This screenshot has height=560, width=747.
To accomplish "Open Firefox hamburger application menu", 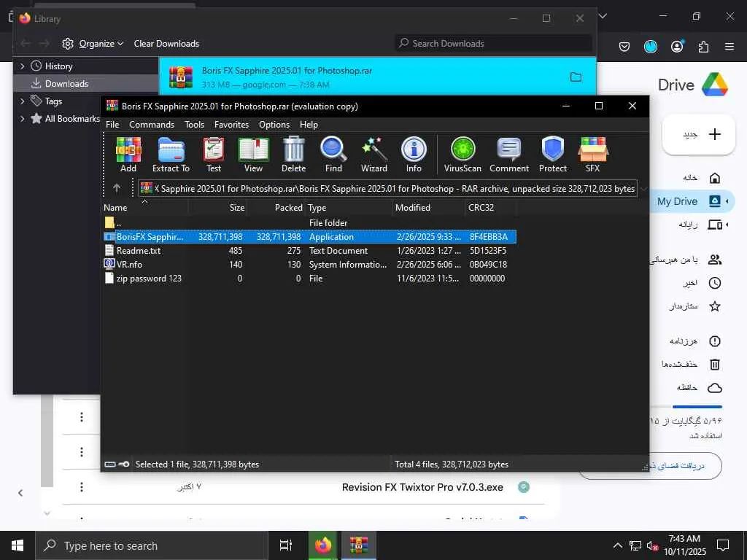I will pos(729,46).
